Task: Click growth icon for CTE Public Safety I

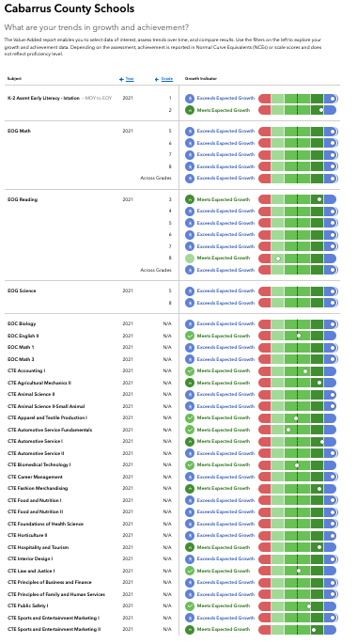Action: tap(190, 606)
